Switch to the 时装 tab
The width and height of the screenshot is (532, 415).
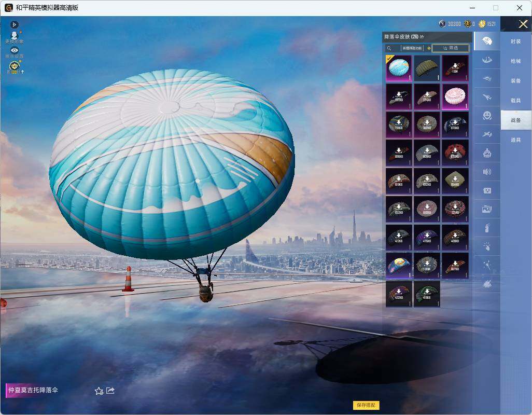tap(516, 41)
